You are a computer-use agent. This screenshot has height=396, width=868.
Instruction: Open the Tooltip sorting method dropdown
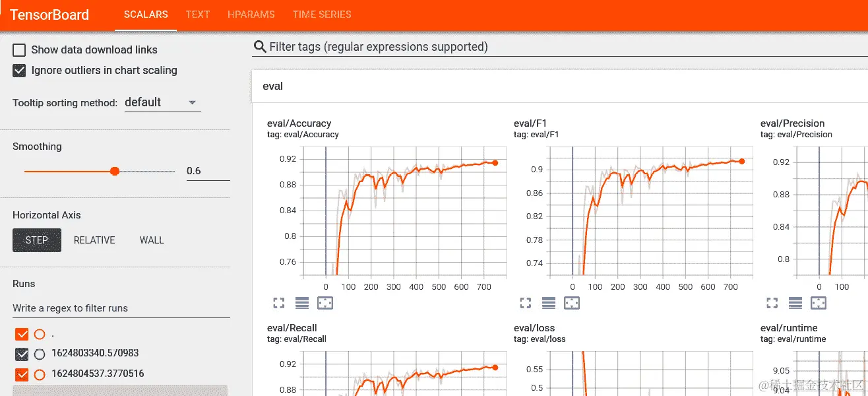click(x=162, y=102)
